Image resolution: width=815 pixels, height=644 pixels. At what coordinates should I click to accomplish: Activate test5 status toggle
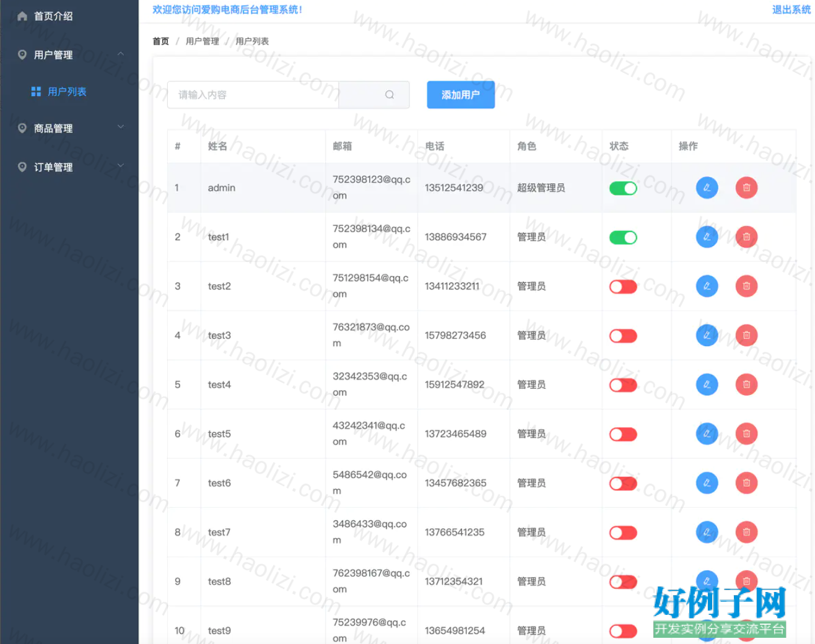[x=623, y=434]
